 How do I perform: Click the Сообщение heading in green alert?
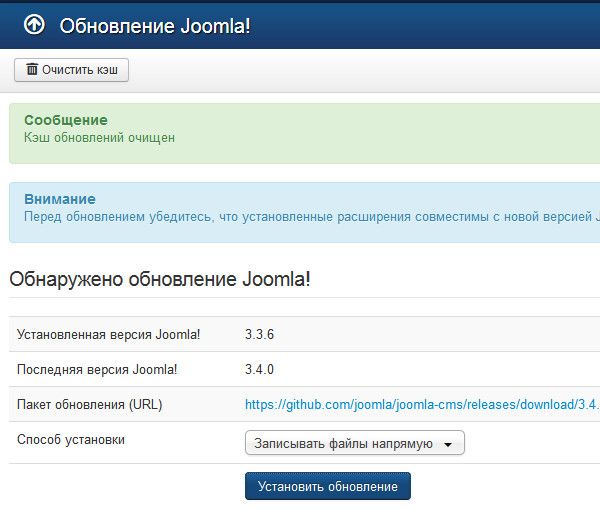coord(66,120)
